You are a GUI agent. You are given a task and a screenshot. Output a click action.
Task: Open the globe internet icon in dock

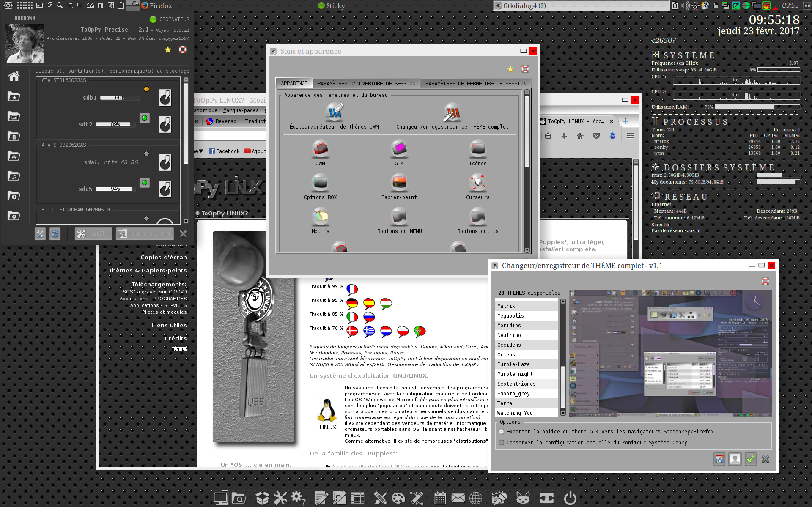(476, 498)
